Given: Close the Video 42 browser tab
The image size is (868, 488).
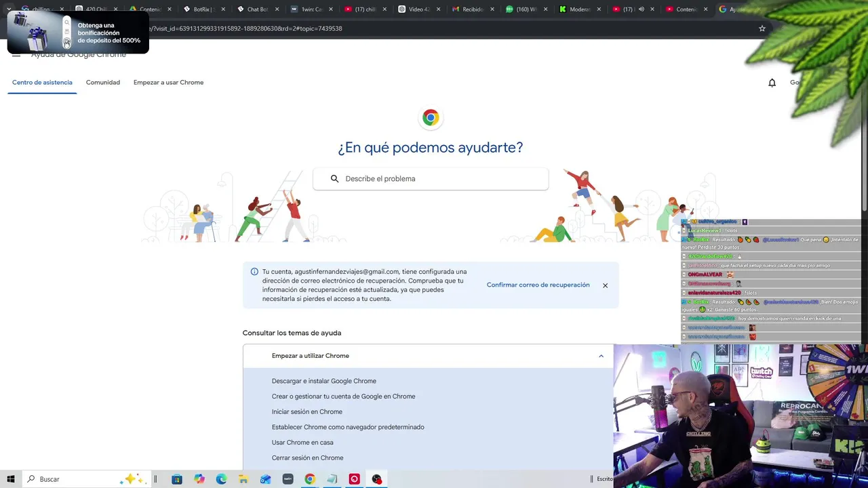Looking at the screenshot, I should tap(437, 9).
